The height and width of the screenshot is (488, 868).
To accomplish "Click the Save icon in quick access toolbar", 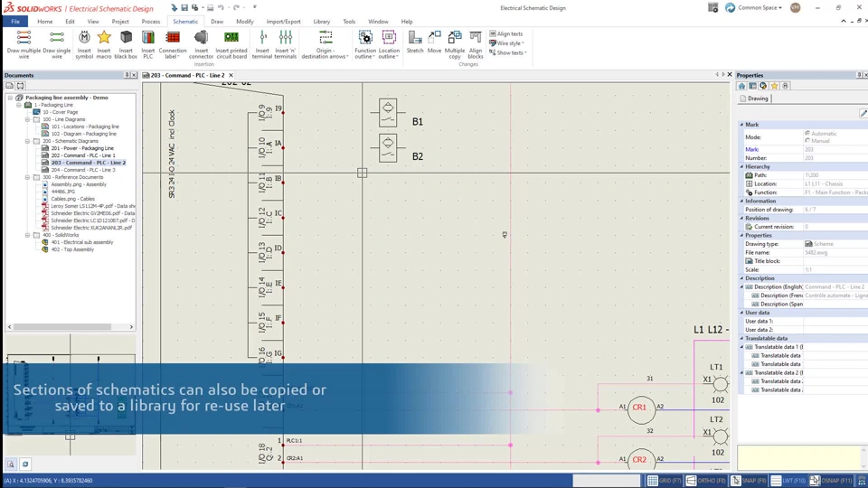I will (184, 8).
